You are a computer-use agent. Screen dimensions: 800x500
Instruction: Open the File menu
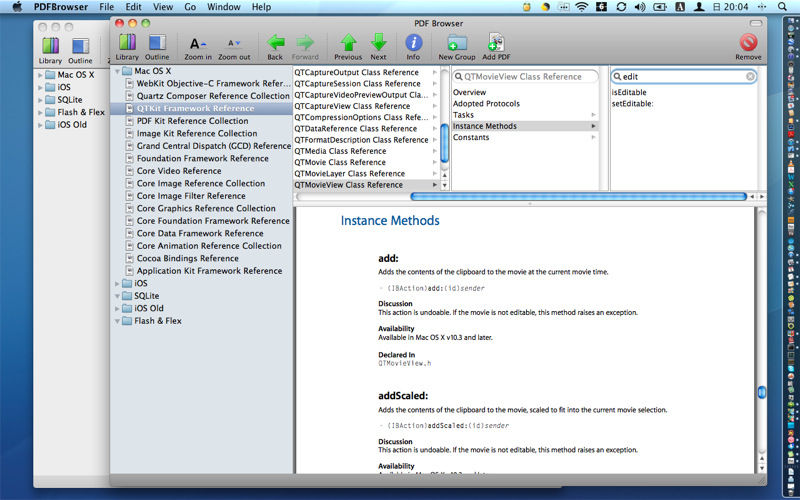[x=107, y=7]
